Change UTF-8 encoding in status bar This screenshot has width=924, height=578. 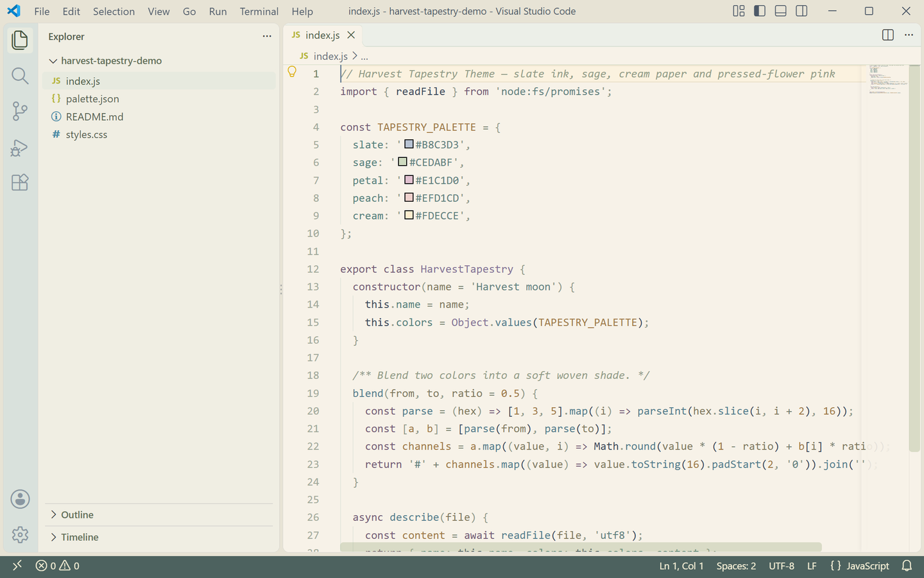782,566
